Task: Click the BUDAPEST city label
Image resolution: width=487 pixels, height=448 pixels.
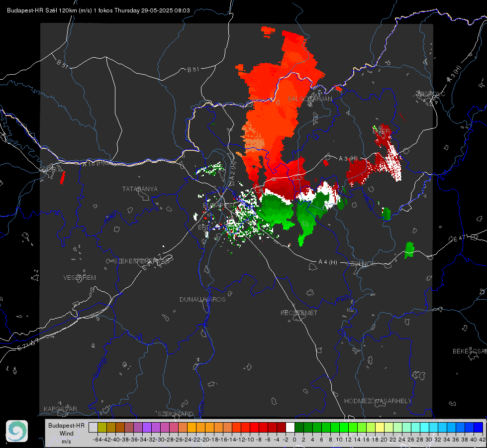Action: 219,205
